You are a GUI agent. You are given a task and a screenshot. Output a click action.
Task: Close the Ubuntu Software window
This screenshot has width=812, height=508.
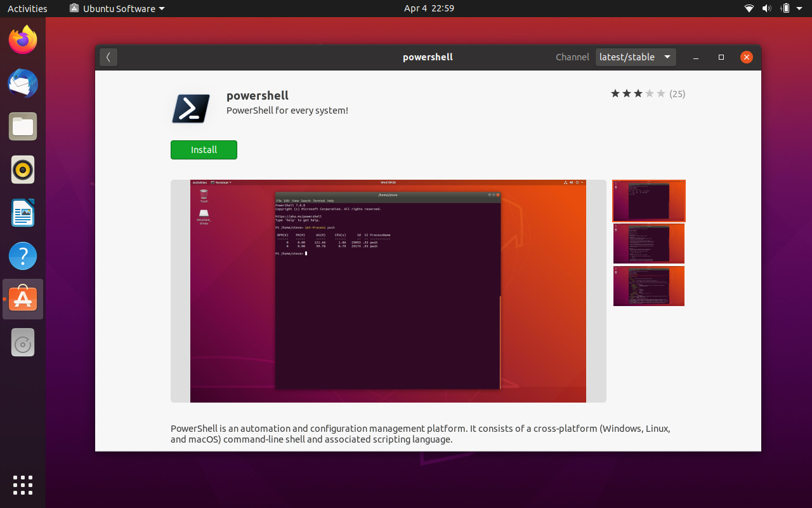tap(747, 57)
